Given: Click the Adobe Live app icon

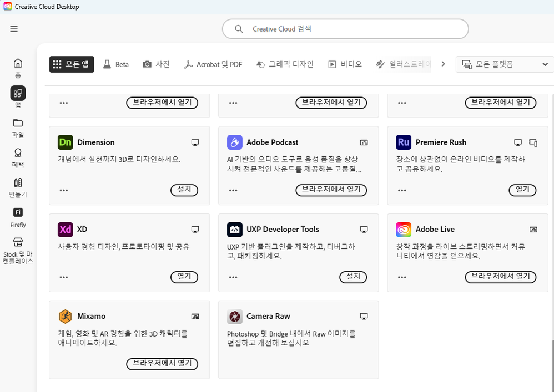Looking at the screenshot, I should [403, 229].
